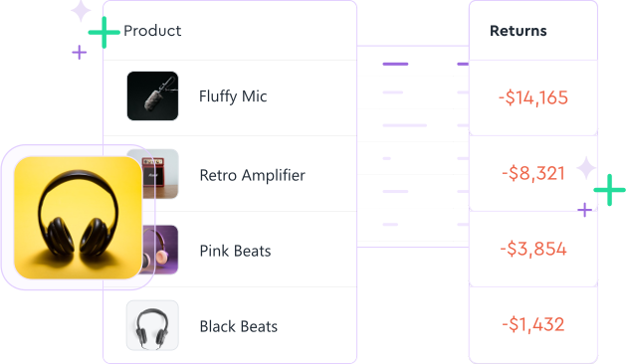Open the Black Beats product row
The height and width of the screenshot is (364, 626).
[230, 325]
